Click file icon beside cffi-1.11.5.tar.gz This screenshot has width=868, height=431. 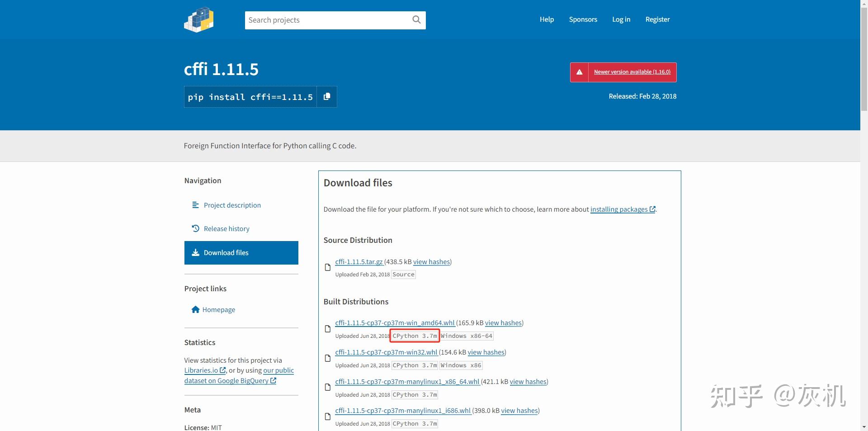pos(328,268)
